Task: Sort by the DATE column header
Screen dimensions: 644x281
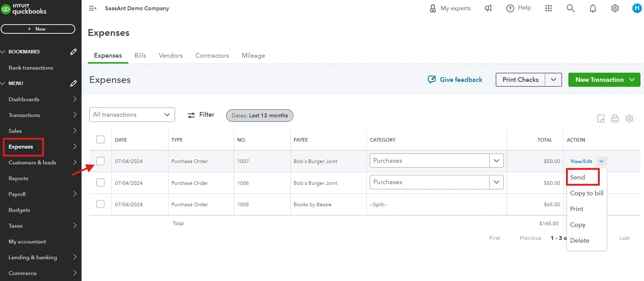Action: click(121, 140)
